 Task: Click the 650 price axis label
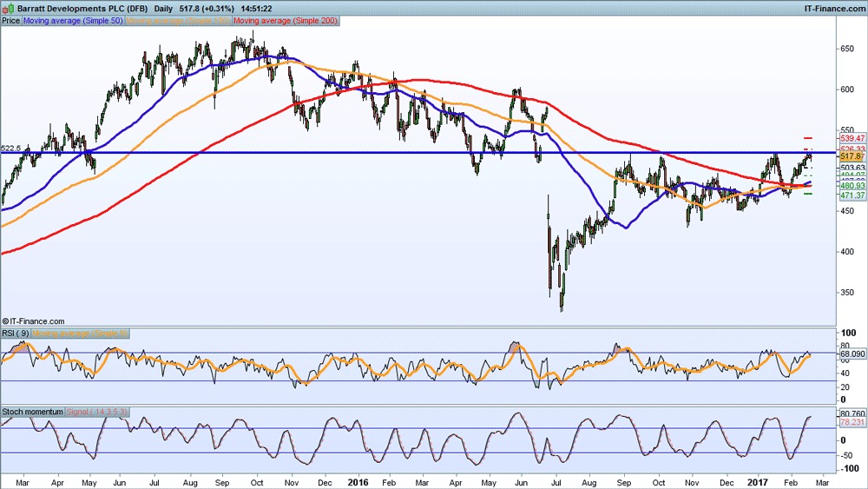(847, 49)
